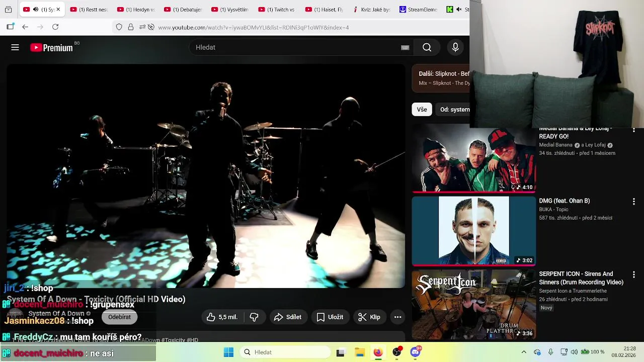Screen dimensions: 644x362
Task: Open more actions three-dot menu under video
Action: [x=397, y=317]
